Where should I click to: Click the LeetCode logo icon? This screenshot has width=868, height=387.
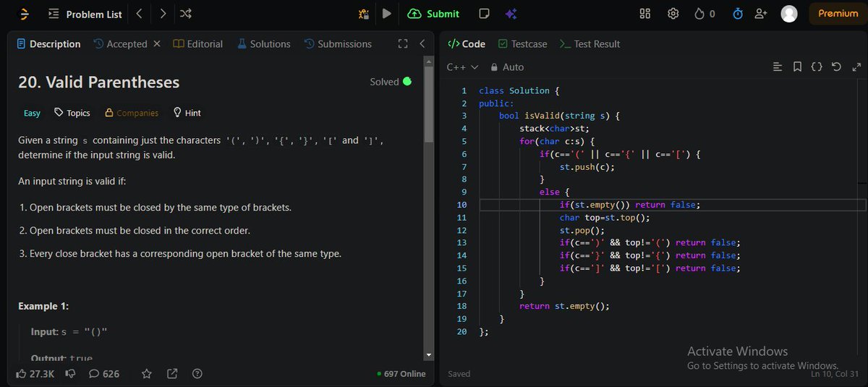[x=24, y=14]
